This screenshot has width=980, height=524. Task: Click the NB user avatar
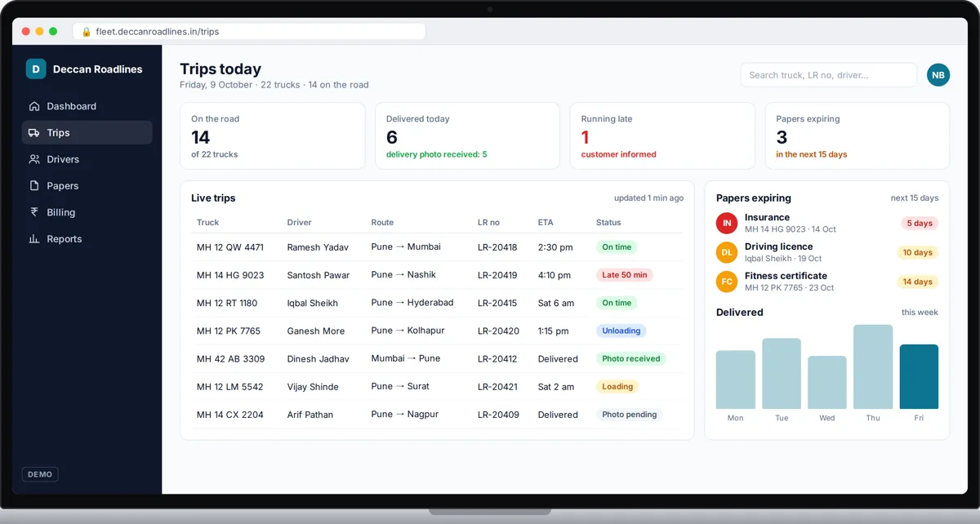(938, 75)
